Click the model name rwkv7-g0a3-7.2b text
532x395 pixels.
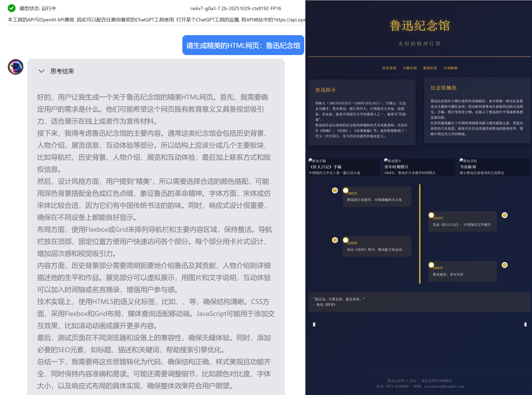[x=236, y=8]
